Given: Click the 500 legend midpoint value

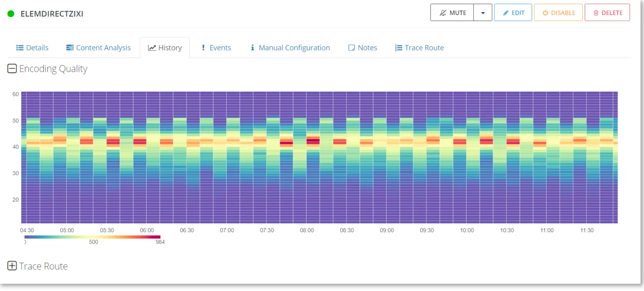Looking at the screenshot, I should click(x=93, y=242).
